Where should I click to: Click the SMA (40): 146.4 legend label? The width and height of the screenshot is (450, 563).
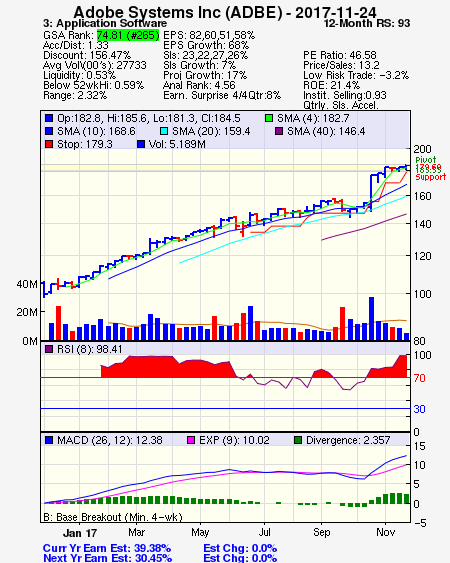326,131
